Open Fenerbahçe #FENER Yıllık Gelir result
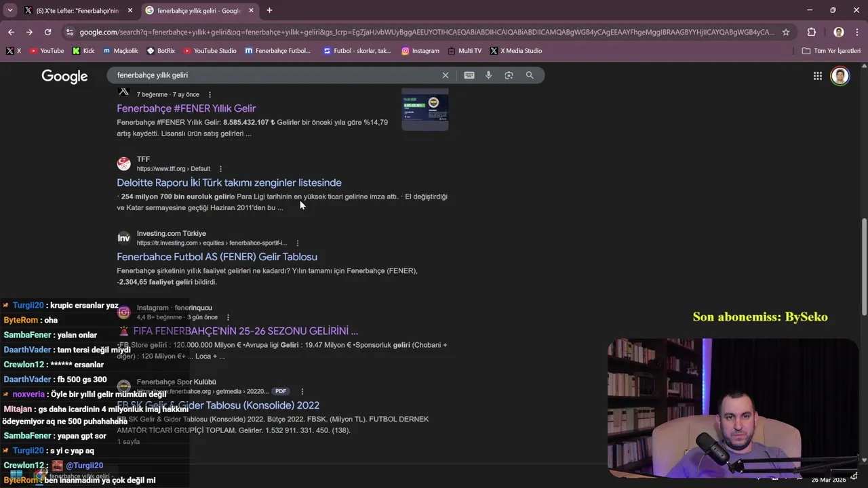868x488 pixels. (x=186, y=108)
